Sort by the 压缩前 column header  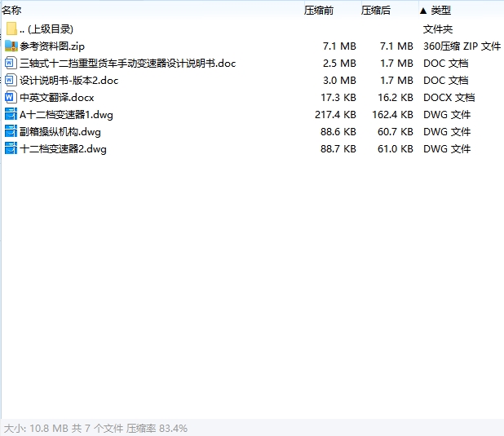pyautogui.click(x=319, y=11)
